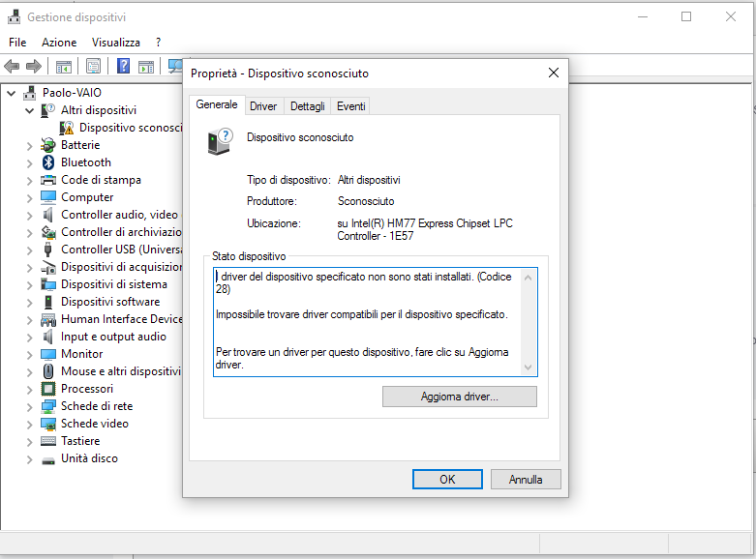
Task: Open the Azione menu
Action: pyautogui.click(x=59, y=43)
